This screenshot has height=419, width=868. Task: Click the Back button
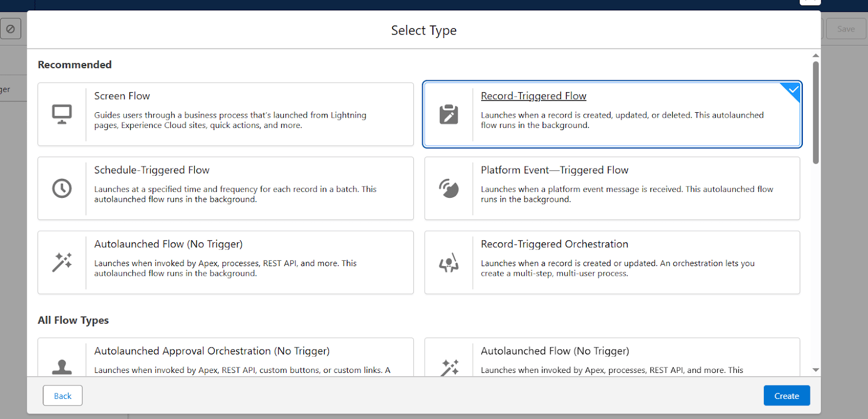(x=63, y=396)
